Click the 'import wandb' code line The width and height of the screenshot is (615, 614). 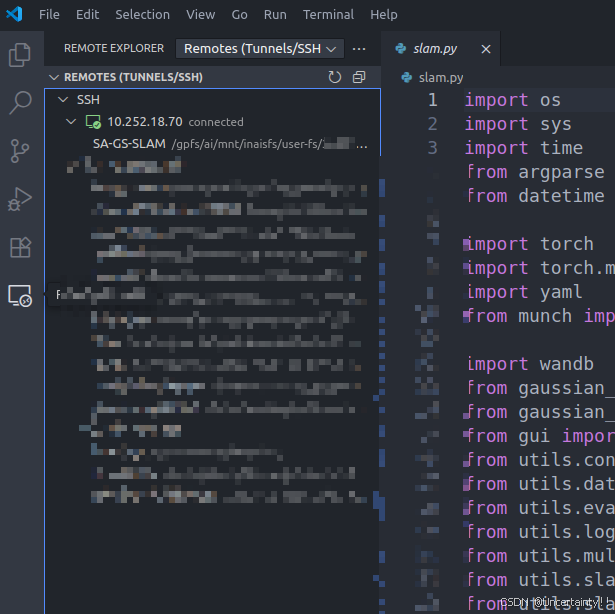pos(529,364)
